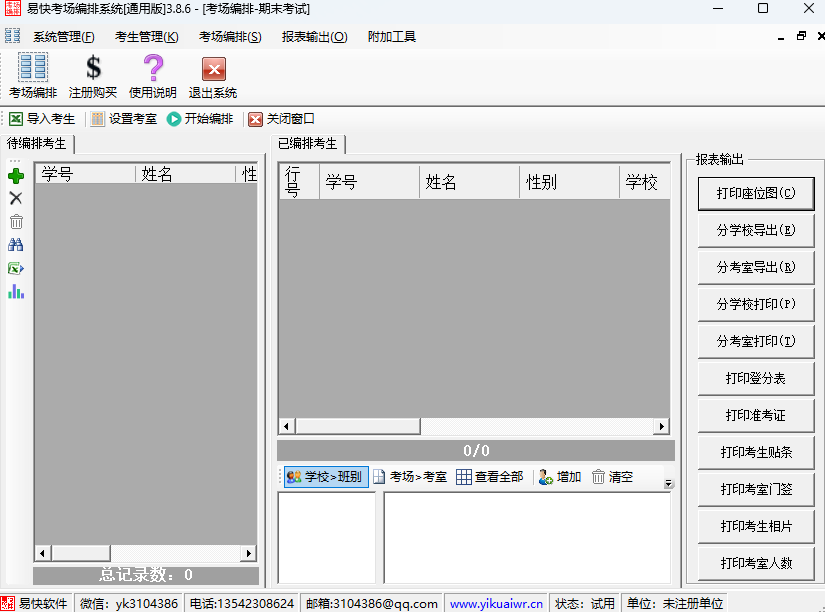The image size is (825, 612).
Task: Click the www.yikuaiwr.cn link
Action: (496, 604)
